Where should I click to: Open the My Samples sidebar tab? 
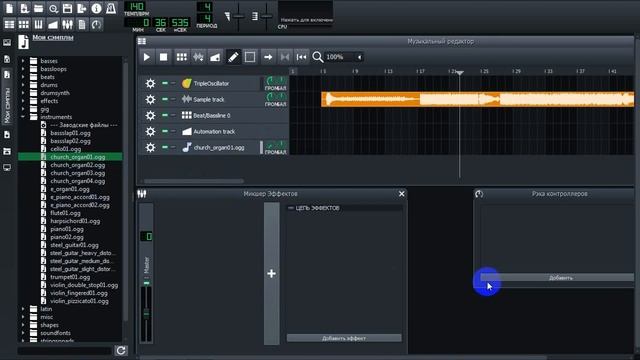pyautogui.click(x=7, y=98)
